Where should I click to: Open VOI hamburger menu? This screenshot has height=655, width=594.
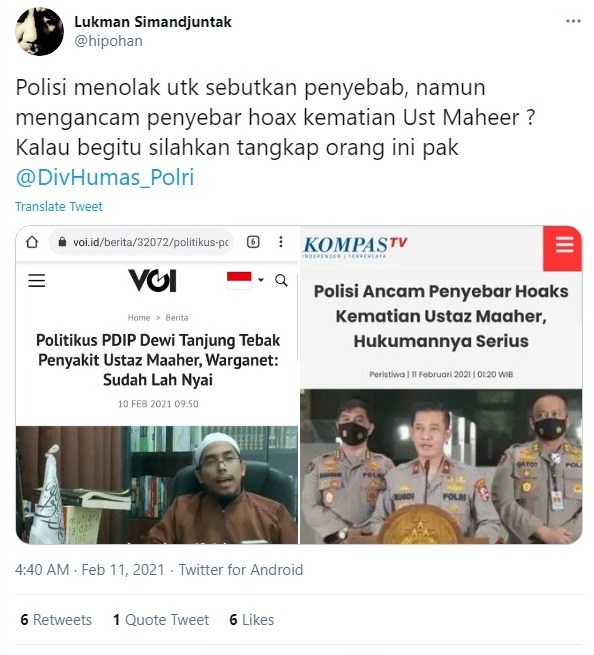pos(36,280)
